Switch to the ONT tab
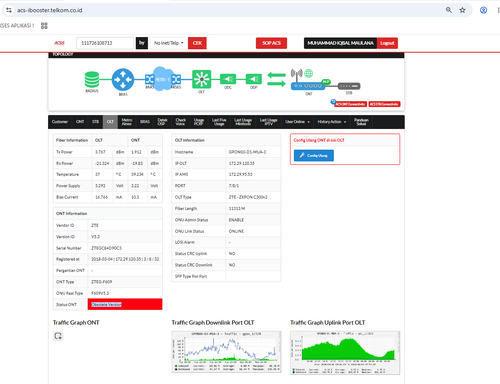 point(80,122)
